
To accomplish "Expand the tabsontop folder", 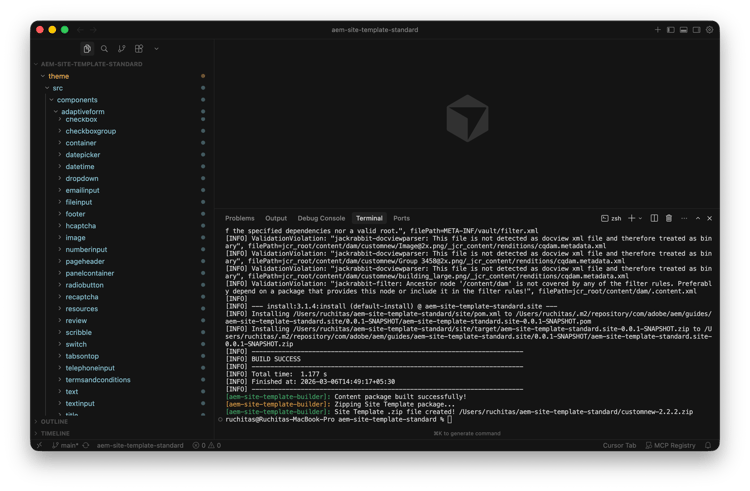I will point(122,356).
